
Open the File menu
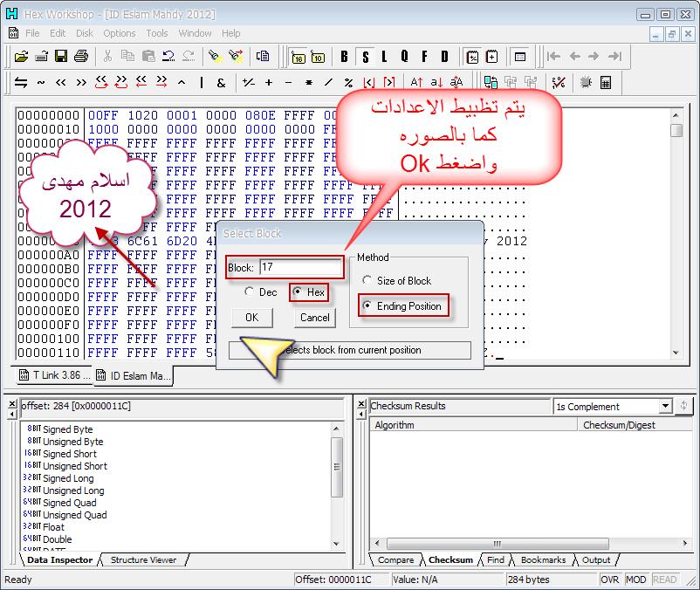32,33
